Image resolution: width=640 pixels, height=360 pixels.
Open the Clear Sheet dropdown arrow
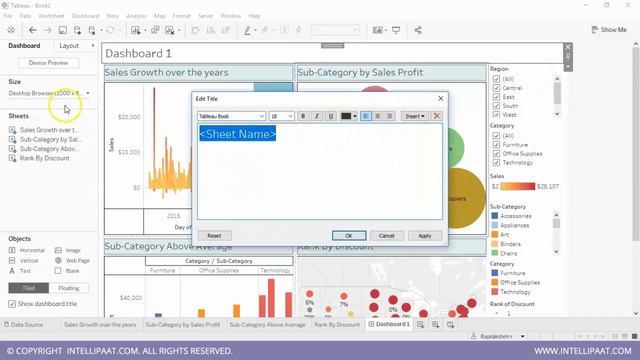[x=179, y=30]
